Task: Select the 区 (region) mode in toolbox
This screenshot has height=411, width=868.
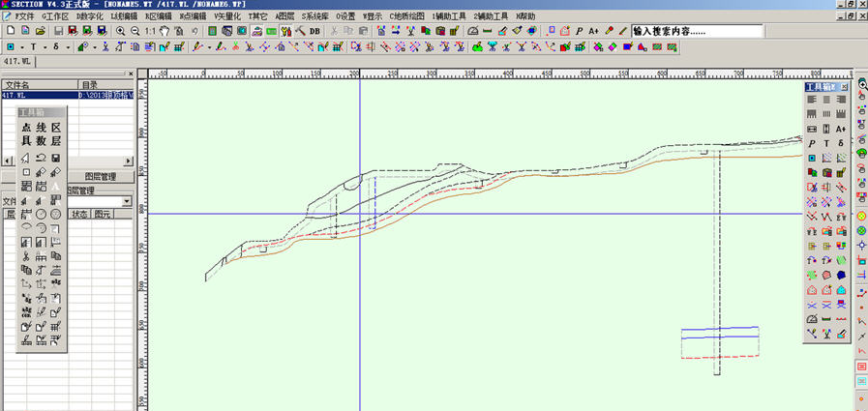Action: [x=56, y=128]
